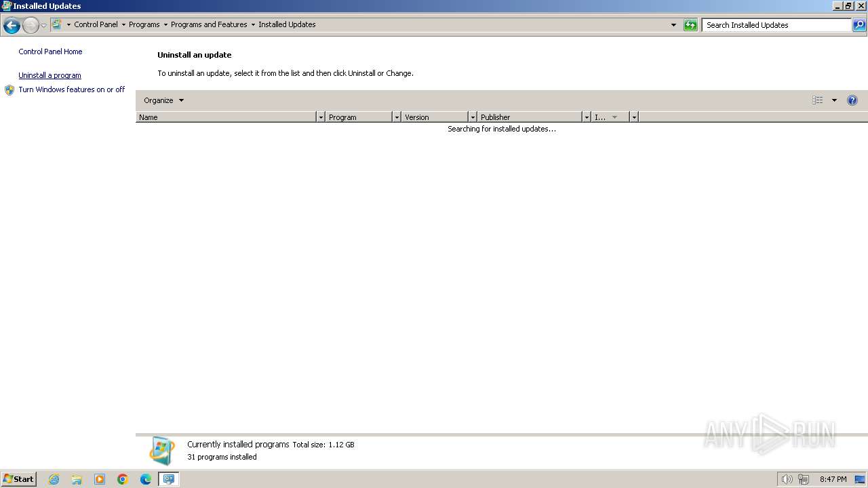Click the Control Panel icon in address bar
The image size is (868, 488).
[x=57, y=24]
